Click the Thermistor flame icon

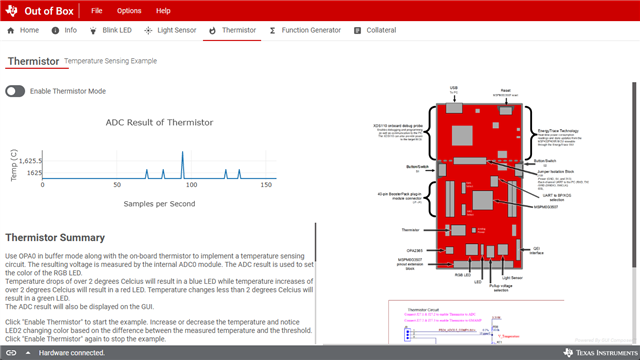212,31
